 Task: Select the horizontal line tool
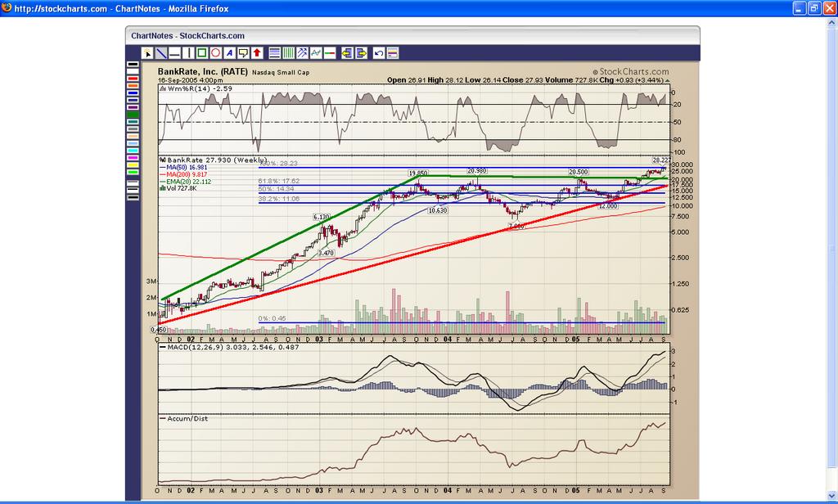click(175, 53)
